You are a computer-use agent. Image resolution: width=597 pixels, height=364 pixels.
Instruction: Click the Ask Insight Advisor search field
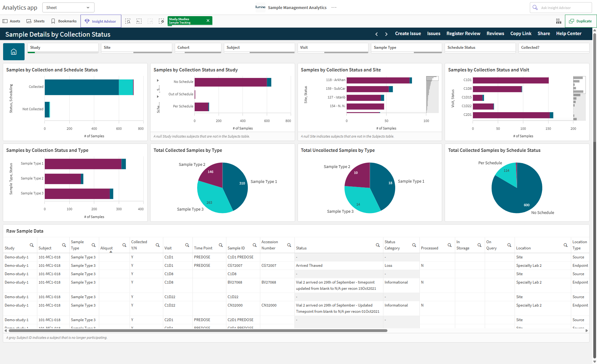[x=561, y=7]
